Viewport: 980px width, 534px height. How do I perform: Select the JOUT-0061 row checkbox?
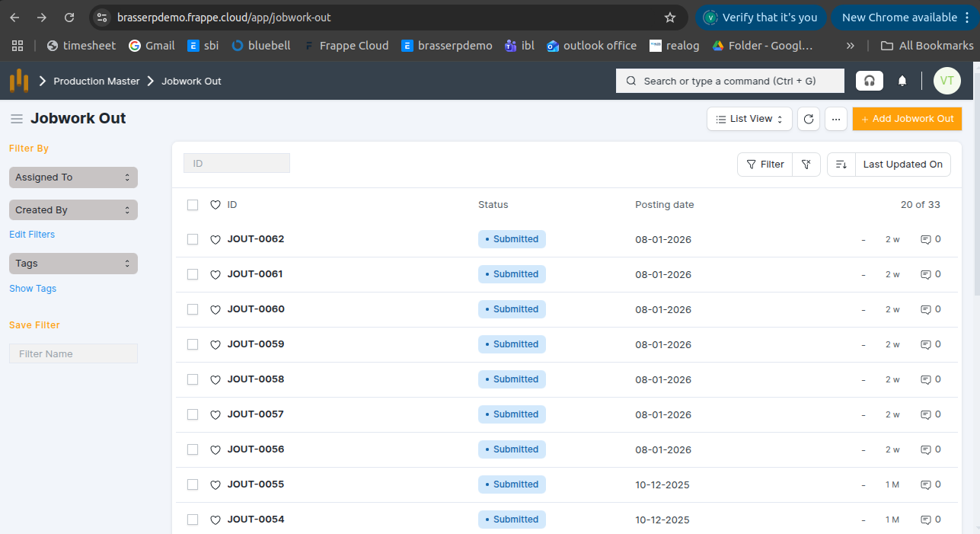tap(193, 274)
